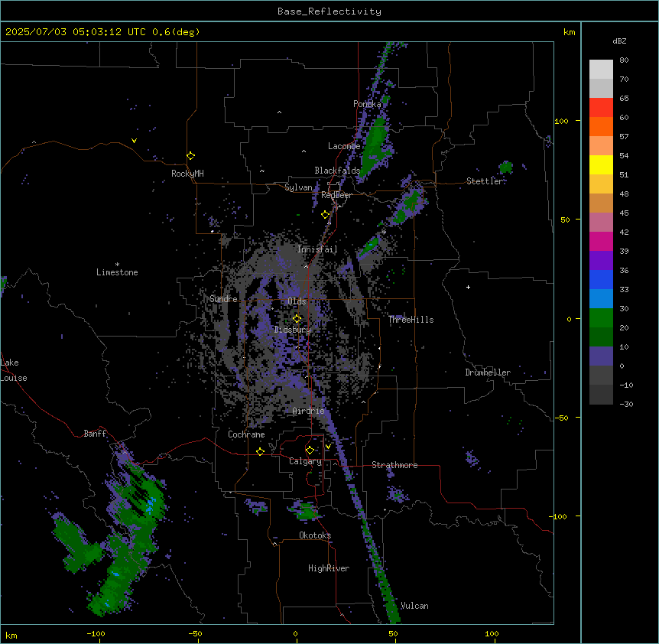
Task: Pick the red 60-65 dBZ legend swatch
Action: click(x=601, y=108)
